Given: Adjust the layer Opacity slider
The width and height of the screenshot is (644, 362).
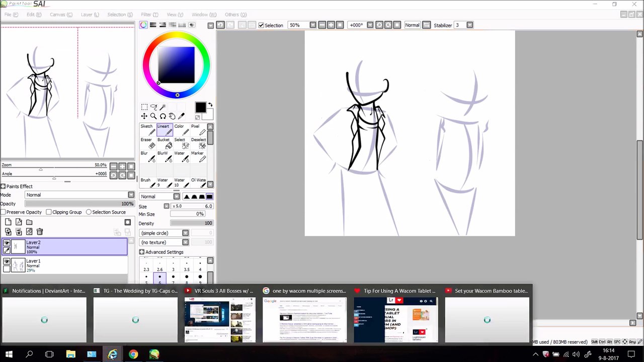Looking at the screenshot, I should coord(80,204).
